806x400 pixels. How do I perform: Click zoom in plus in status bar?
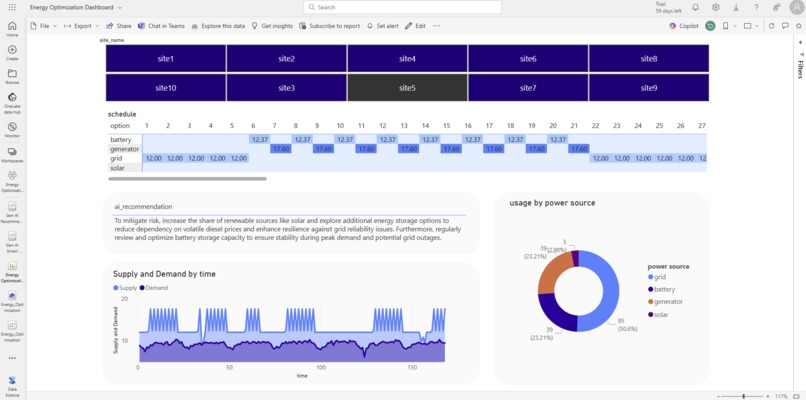pos(768,396)
